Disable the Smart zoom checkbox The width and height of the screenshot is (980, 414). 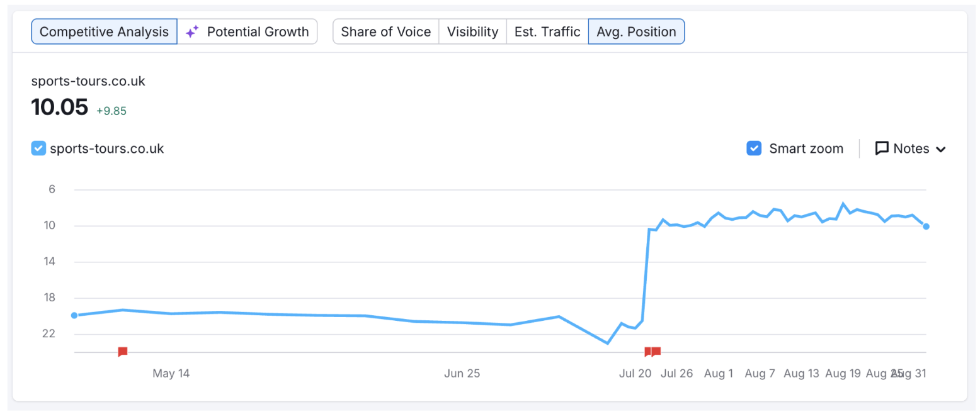pyautogui.click(x=754, y=148)
